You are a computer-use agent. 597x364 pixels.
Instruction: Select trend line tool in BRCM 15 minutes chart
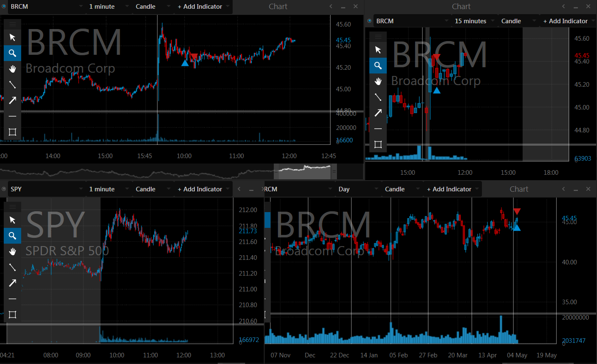point(378,97)
